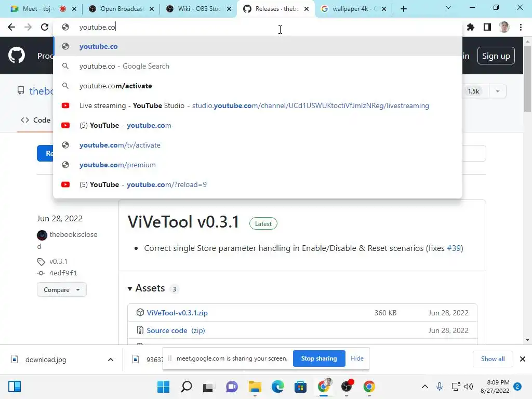
Task: Open download.jpg options chevron
Action: click(111, 360)
